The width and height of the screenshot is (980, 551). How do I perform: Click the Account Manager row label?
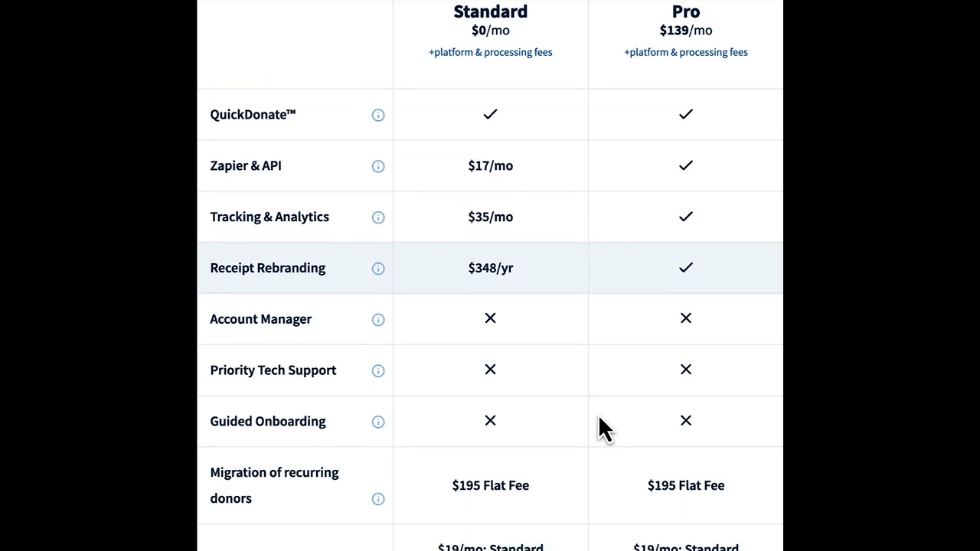pos(261,319)
